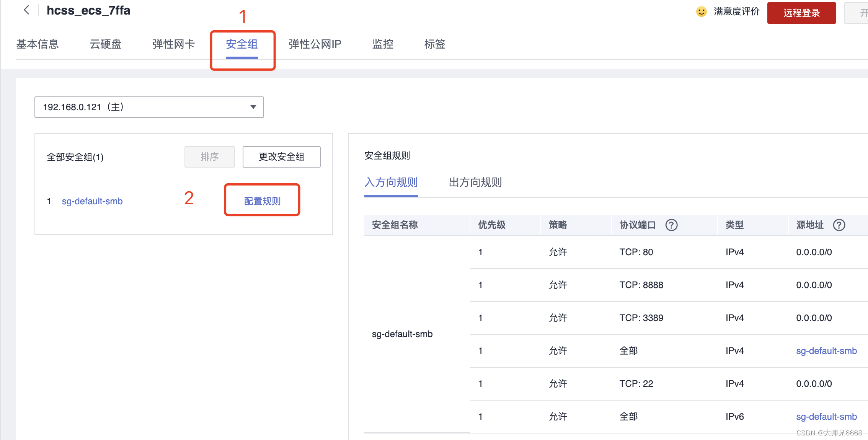
Task: Click the 全部安全组(1) label
Action: pyautogui.click(x=75, y=157)
